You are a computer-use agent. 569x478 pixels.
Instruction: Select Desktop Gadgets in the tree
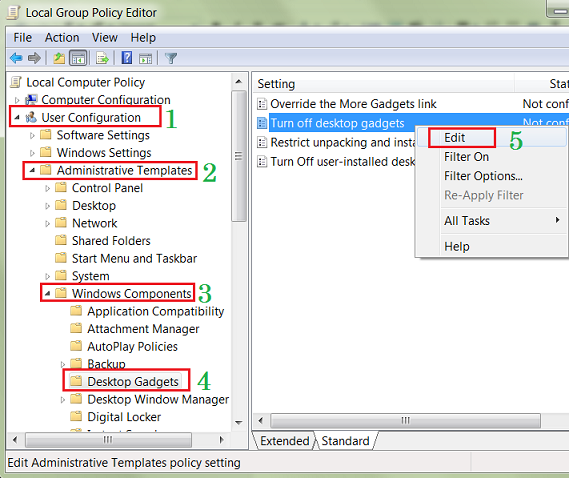pyautogui.click(x=133, y=381)
